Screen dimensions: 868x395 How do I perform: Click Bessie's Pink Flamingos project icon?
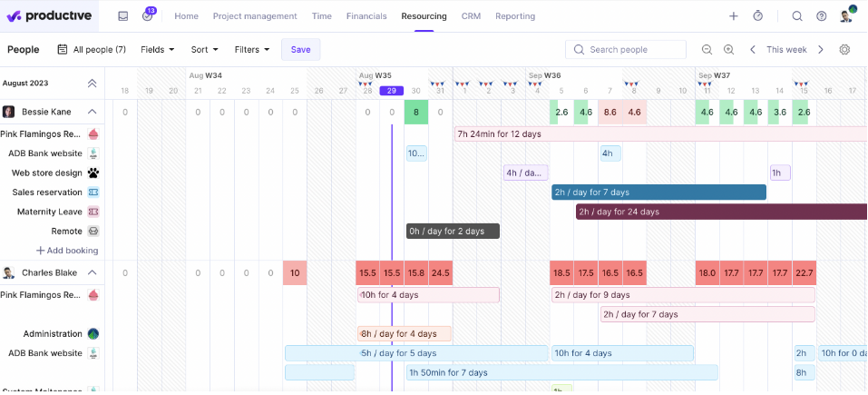[x=93, y=134]
